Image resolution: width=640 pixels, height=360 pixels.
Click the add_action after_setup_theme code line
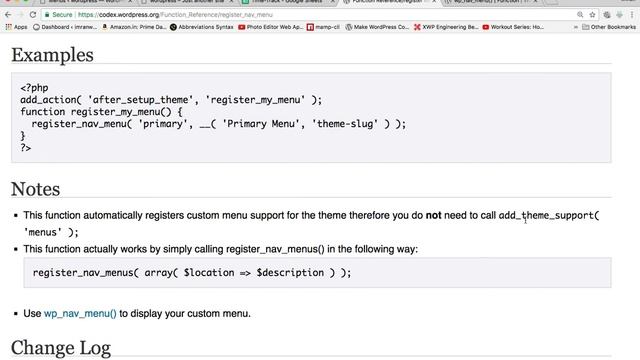171,100
